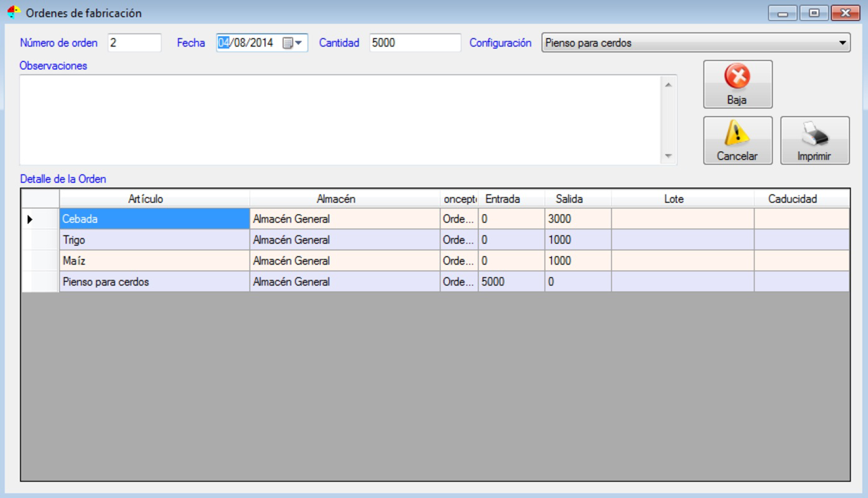This screenshot has height=498, width=868.
Task: Click Almacén General in Maíz row
Action: [345, 261]
